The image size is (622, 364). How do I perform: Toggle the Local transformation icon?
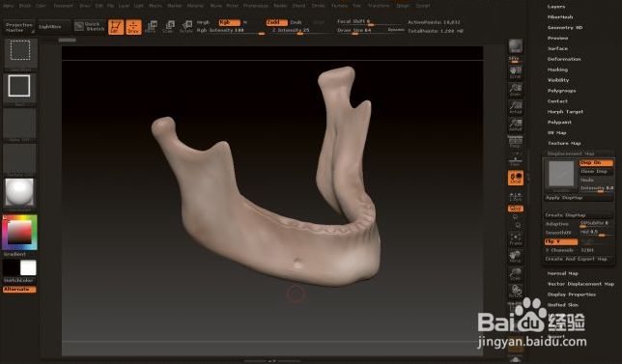click(516, 178)
